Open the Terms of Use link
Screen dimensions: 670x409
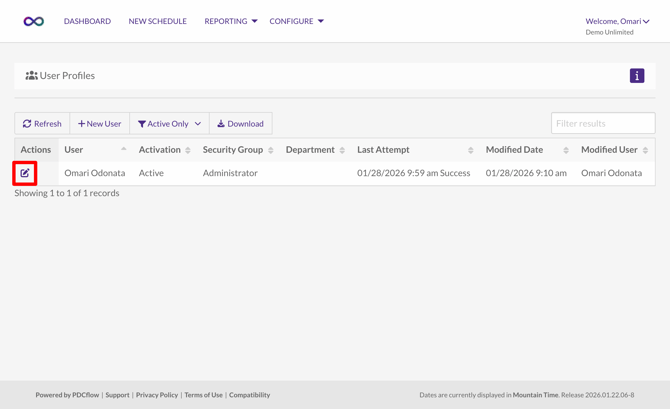[203, 395]
